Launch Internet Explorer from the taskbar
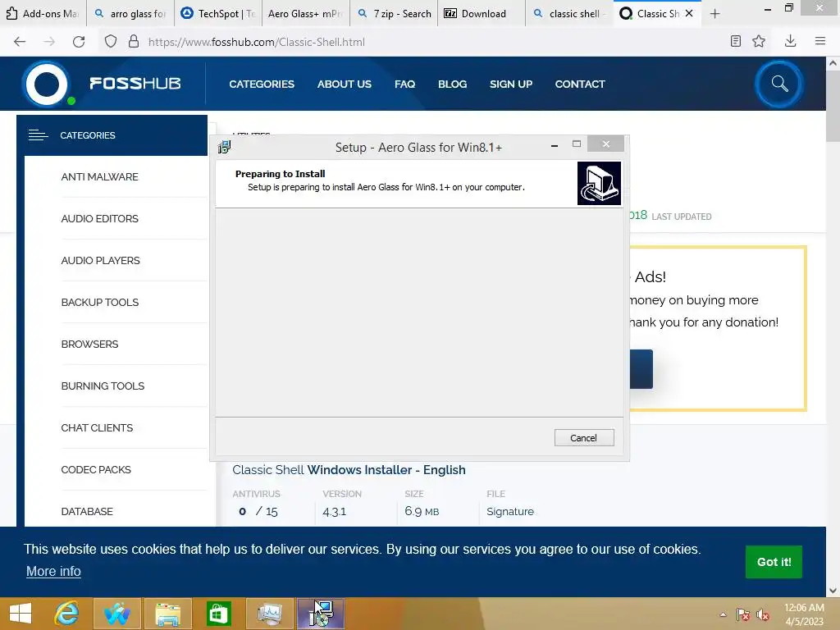This screenshot has width=840, height=630. point(67,614)
